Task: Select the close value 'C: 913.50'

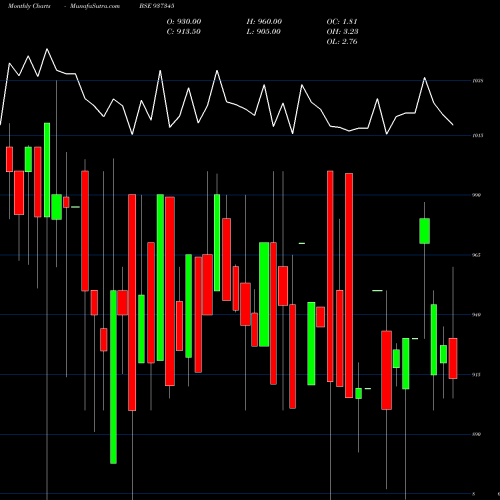Action: [184, 32]
